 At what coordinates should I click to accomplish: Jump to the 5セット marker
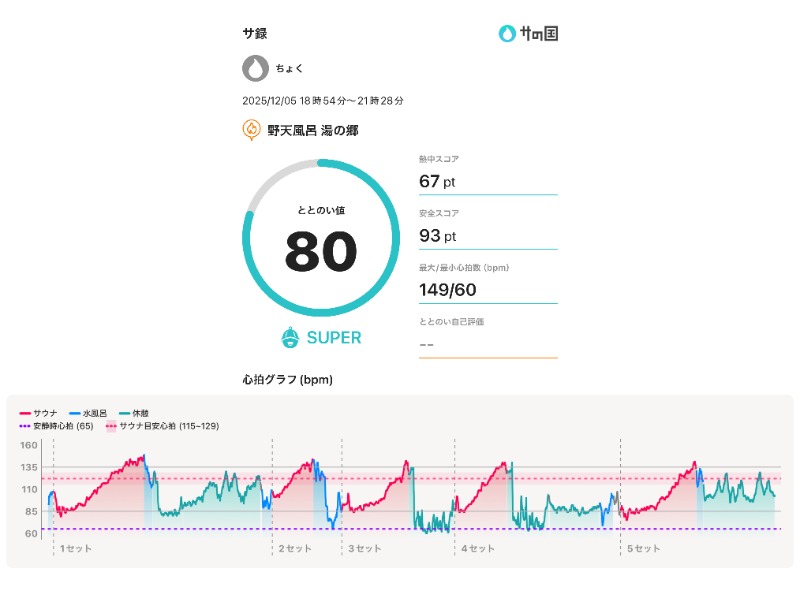(643, 549)
